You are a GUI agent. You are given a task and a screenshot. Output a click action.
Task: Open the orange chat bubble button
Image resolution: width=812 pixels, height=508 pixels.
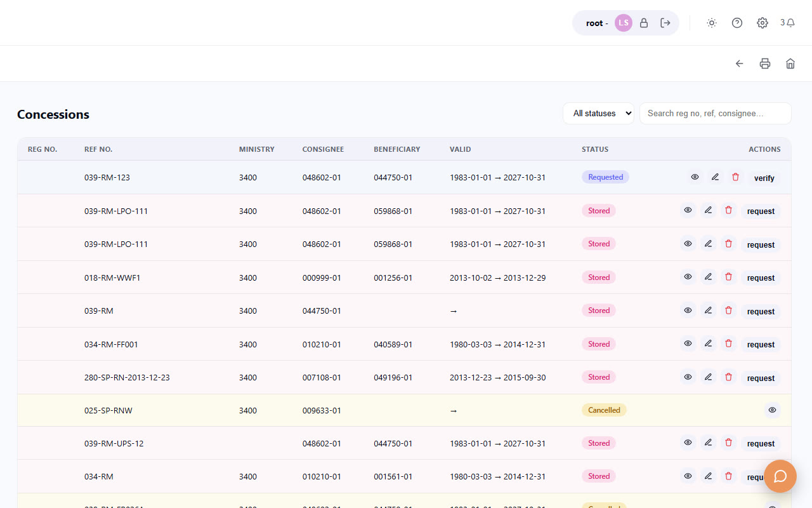click(780, 476)
